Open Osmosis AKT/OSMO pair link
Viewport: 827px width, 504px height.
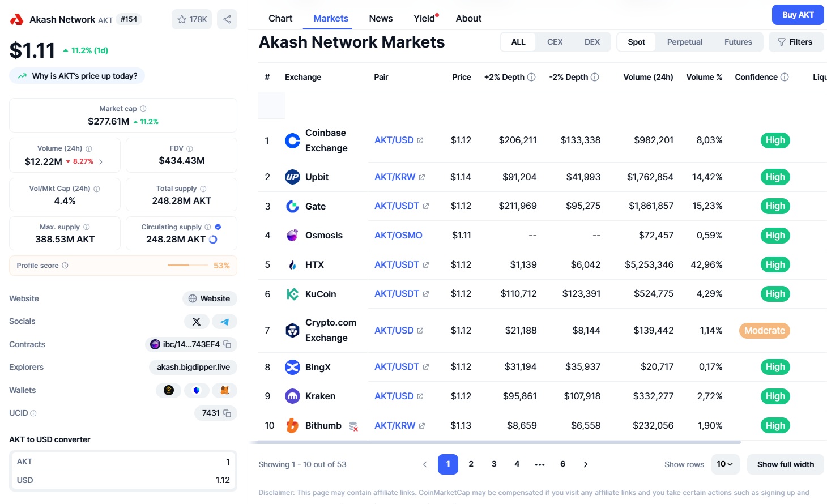[x=398, y=236]
